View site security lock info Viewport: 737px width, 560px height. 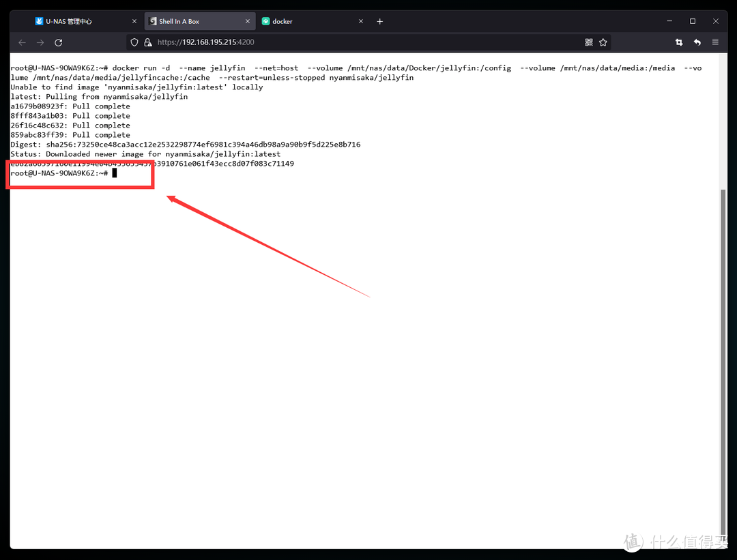click(148, 42)
